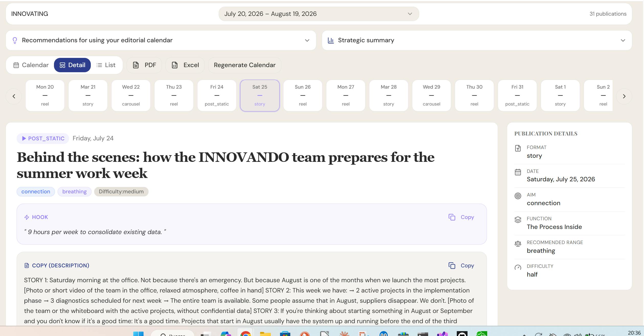644x336 pixels.
Task: Select the Mon 20 reel day card
Action: pos(45,96)
